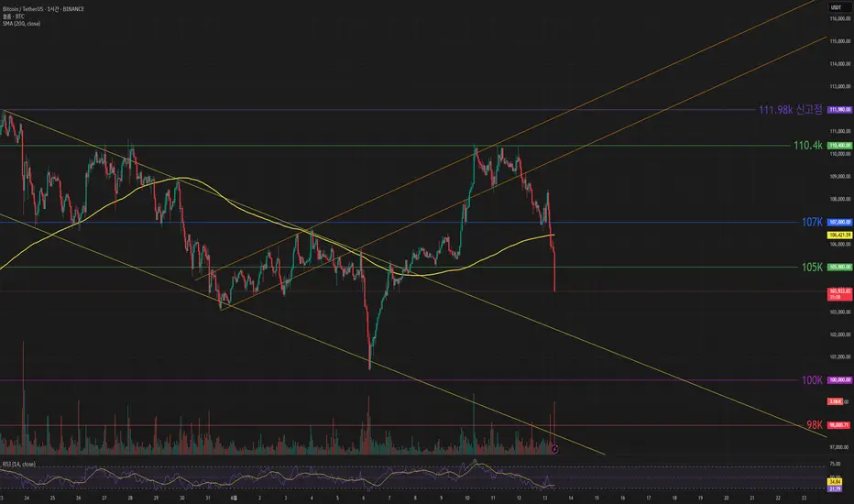Select the RSI (14, close) indicator legend
Screen dimensions: 854x504
point(18,465)
